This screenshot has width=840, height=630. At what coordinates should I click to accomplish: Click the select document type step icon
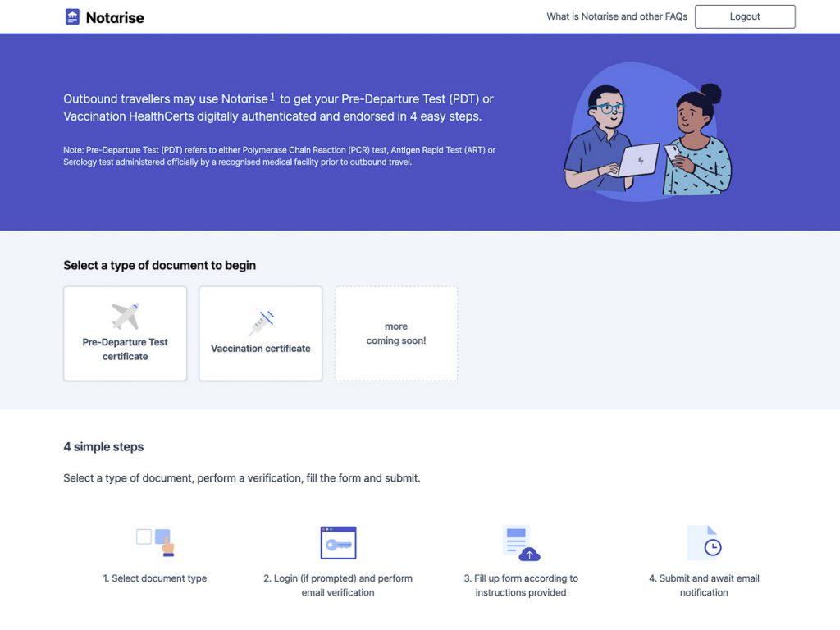[x=155, y=542]
